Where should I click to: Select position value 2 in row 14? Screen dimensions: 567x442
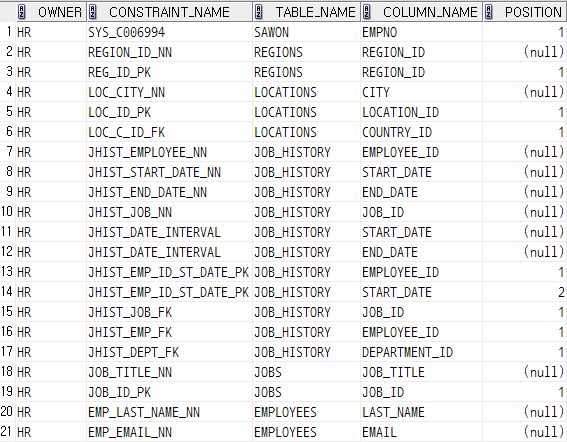(525, 292)
